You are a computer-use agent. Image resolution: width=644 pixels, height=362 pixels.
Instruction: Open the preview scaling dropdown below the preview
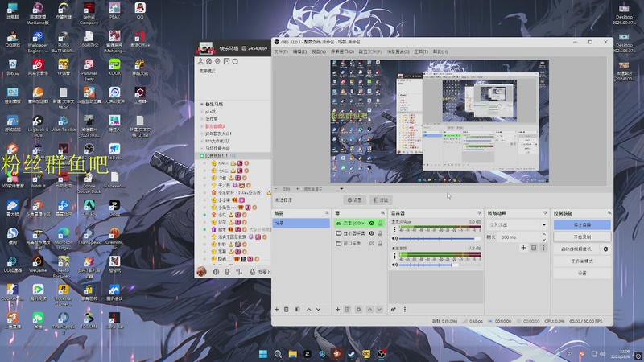click(x=324, y=189)
